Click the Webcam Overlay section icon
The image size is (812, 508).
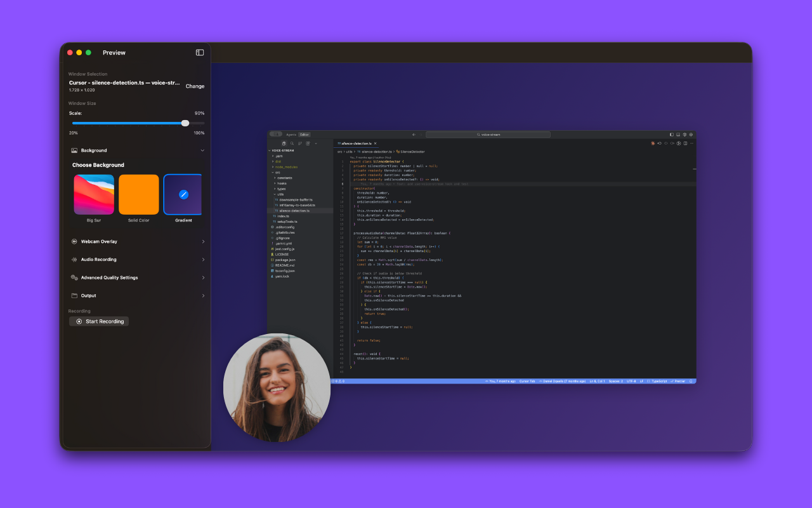coord(75,241)
